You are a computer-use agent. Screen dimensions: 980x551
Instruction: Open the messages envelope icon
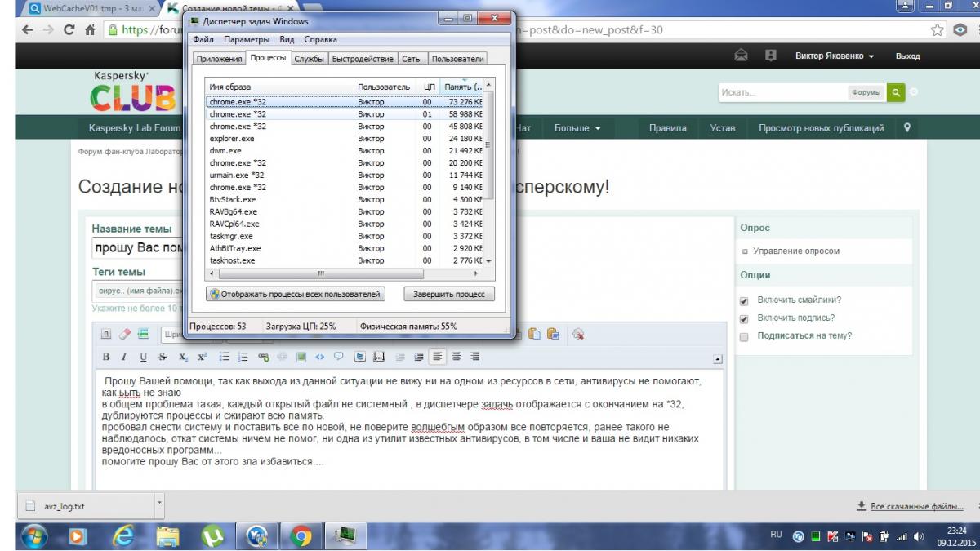tap(742, 56)
